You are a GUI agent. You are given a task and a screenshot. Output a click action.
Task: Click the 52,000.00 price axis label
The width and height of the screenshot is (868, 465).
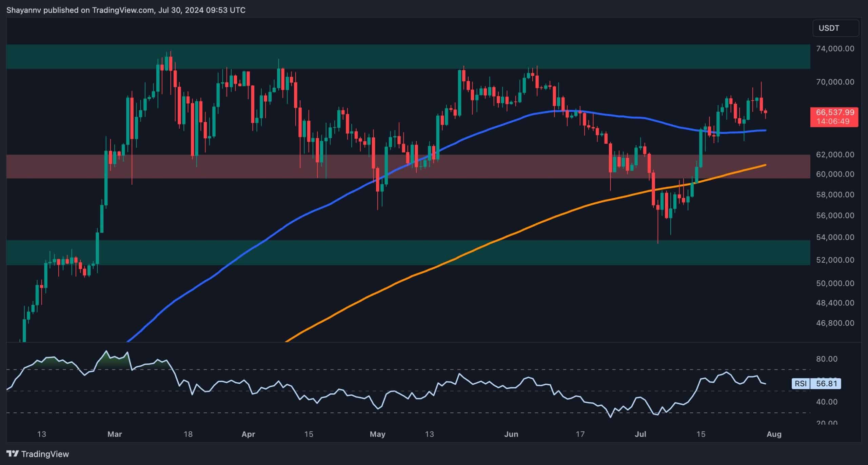[x=835, y=260]
